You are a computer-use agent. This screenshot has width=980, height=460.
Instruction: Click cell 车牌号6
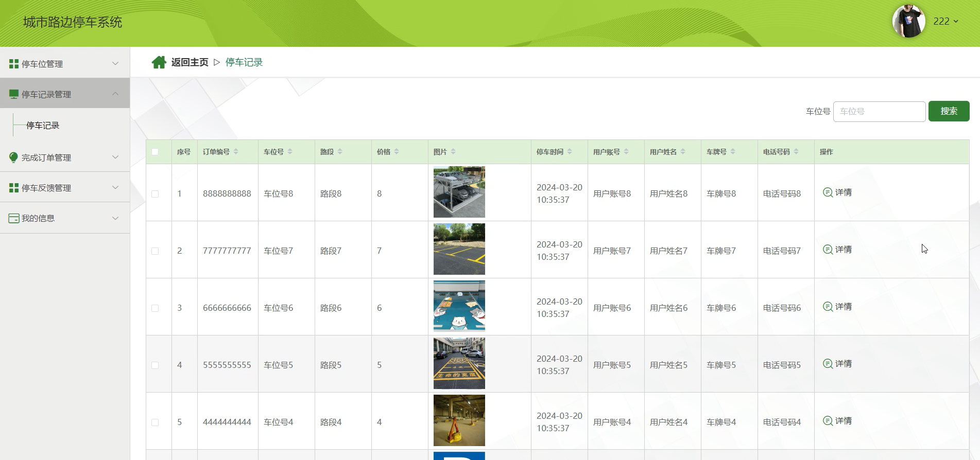tap(721, 308)
